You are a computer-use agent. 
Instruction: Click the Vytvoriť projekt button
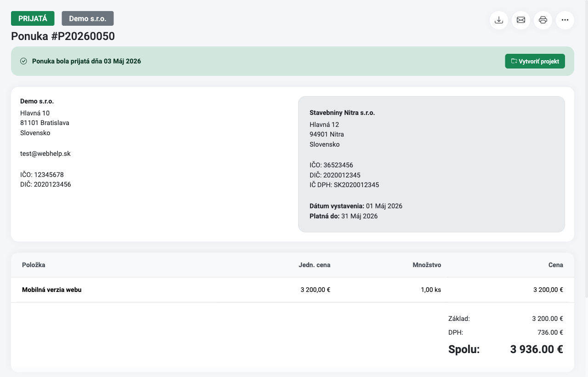point(535,61)
